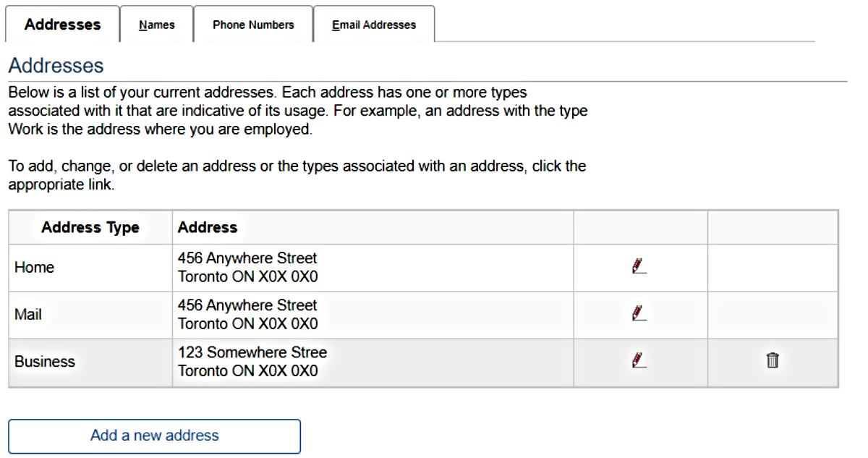Click the Address Type column header
Screen dimensions: 868x458
[90, 228]
